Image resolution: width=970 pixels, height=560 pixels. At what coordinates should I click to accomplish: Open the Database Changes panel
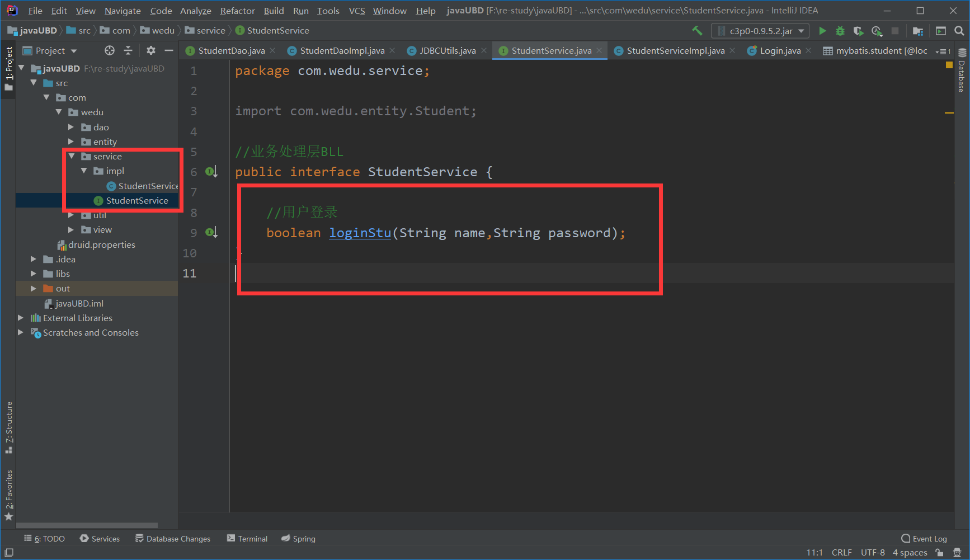pos(173,539)
